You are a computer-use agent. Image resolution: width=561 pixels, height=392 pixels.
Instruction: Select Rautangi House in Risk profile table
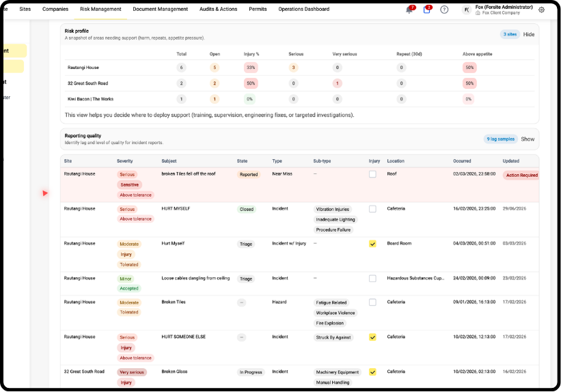point(83,68)
